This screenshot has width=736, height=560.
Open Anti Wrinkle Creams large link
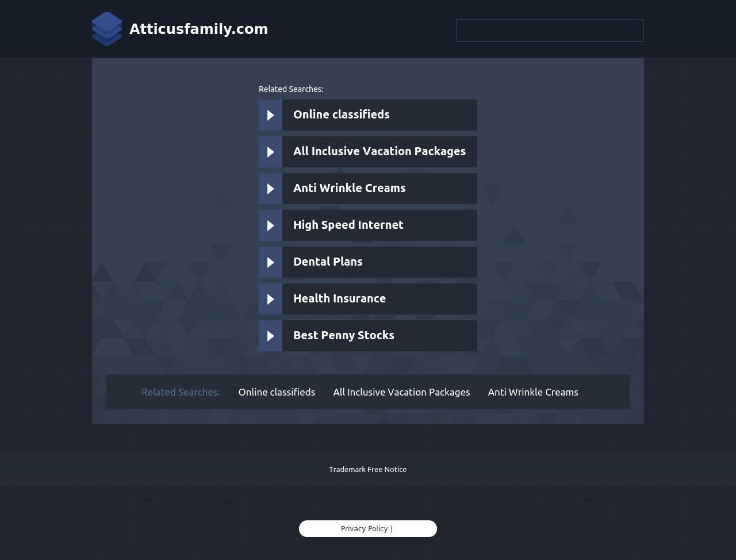pos(349,188)
